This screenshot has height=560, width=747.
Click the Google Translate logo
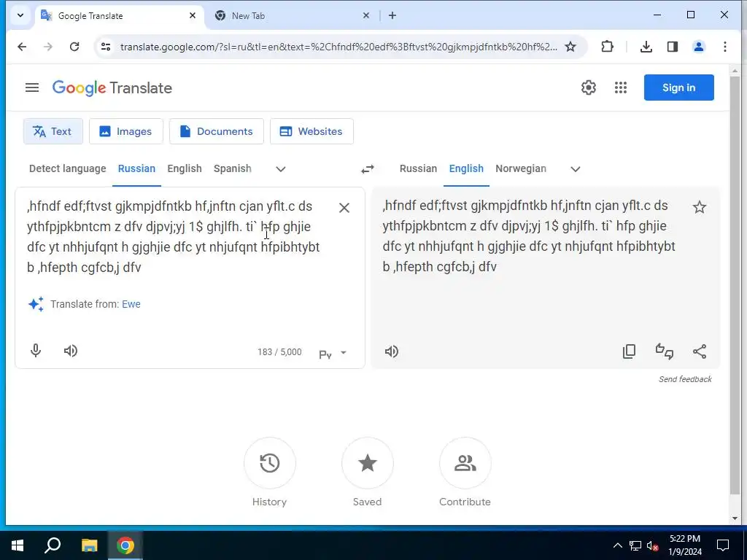[112, 88]
